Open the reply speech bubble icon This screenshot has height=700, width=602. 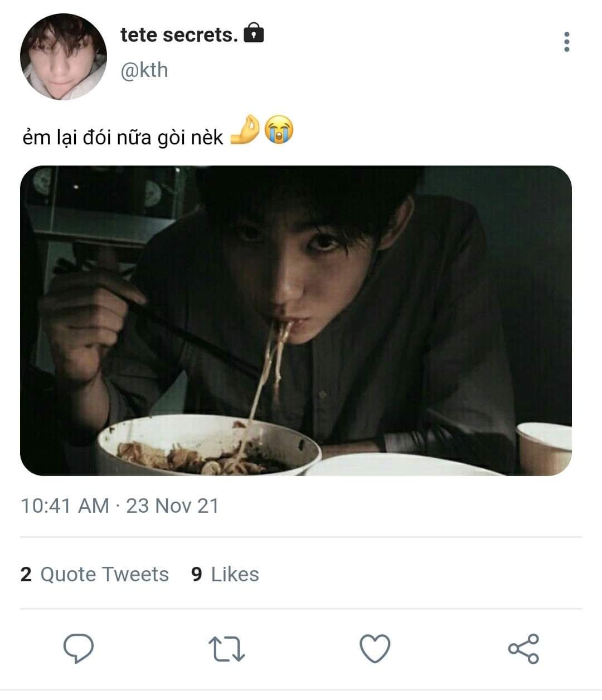click(79, 649)
